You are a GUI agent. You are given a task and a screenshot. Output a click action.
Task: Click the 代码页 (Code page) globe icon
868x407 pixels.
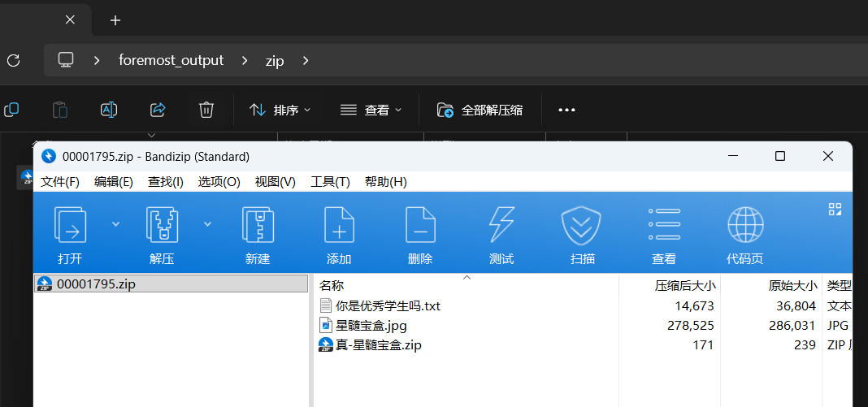click(745, 224)
